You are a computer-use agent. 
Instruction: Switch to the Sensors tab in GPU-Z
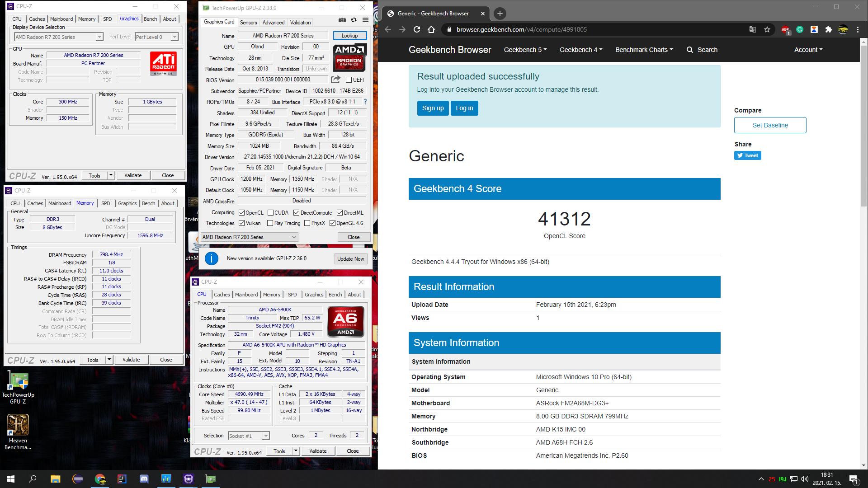248,23
